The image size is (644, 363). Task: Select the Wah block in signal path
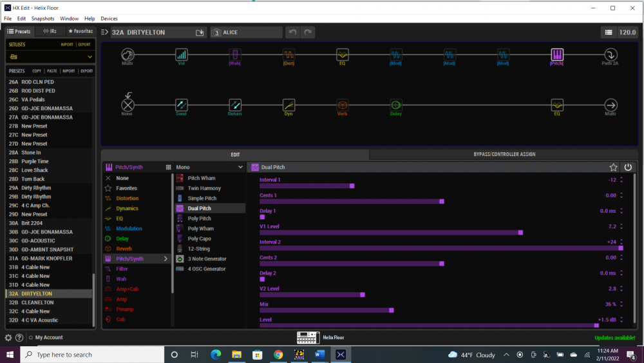tap(235, 55)
